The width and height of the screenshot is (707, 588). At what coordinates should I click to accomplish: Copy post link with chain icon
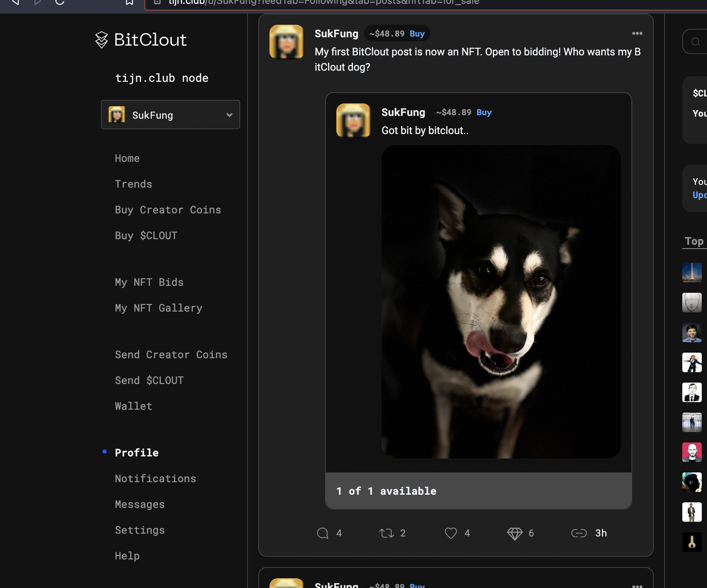click(x=579, y=533)
